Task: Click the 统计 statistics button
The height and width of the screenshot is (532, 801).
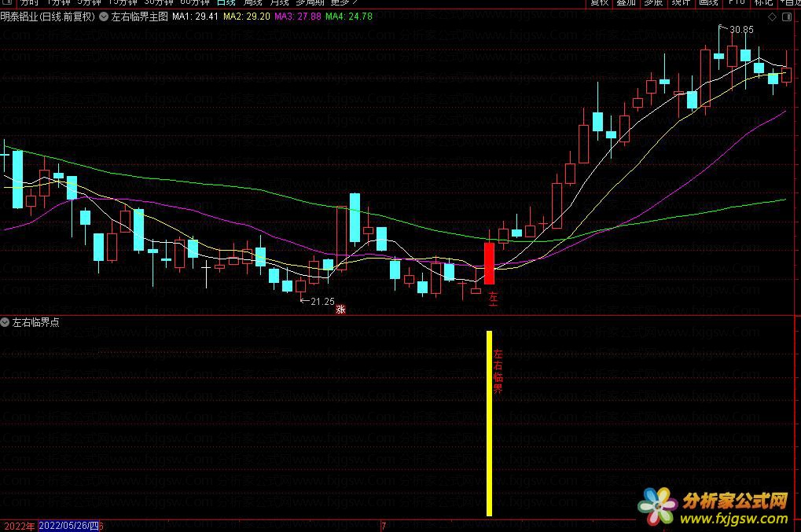Action: click(681, 2)
